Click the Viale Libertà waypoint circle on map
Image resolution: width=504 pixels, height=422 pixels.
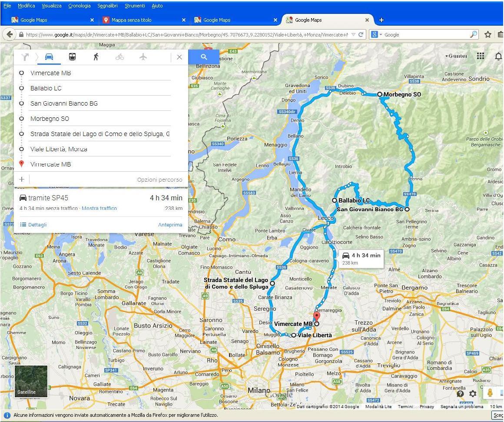click(293, 335)
